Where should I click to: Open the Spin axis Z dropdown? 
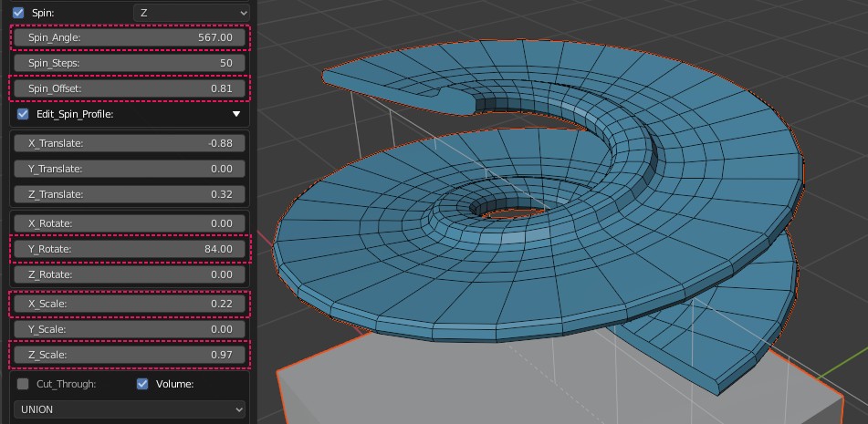191,12
